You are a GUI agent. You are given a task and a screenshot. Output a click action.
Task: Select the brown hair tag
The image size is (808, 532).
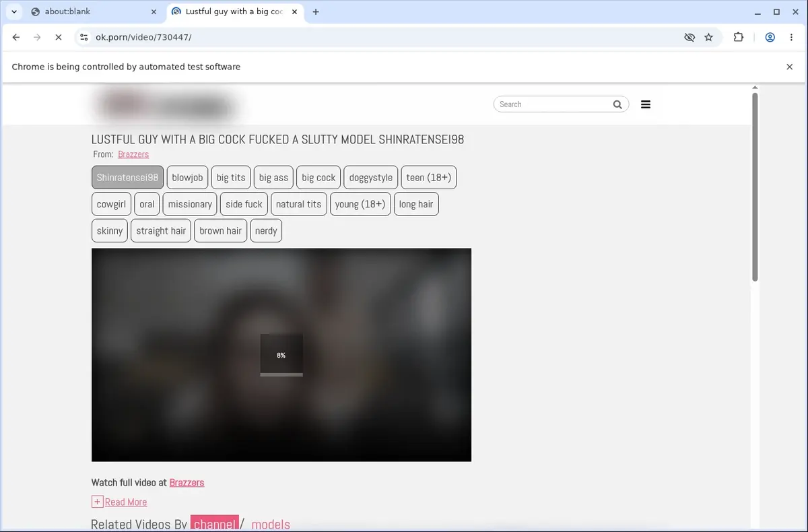click(220, 230)
